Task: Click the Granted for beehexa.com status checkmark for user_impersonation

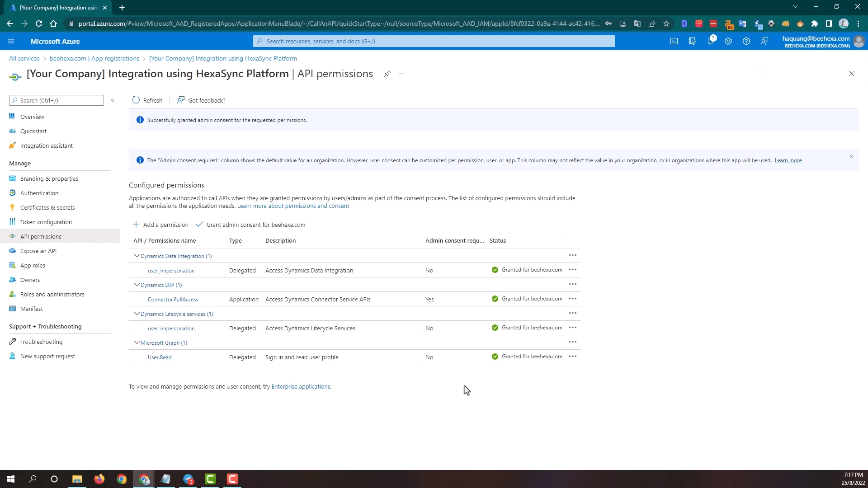Action: [x=495, y=270]
